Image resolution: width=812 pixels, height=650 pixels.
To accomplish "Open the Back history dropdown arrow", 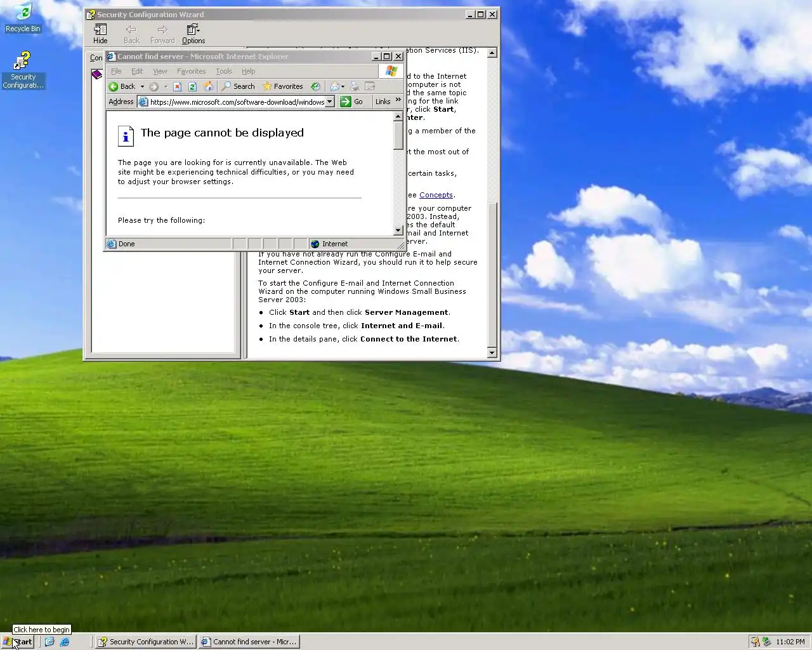I will (142, 86).
